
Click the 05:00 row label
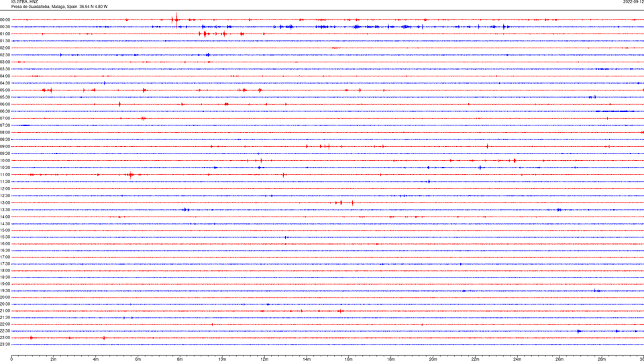(5, 90)
